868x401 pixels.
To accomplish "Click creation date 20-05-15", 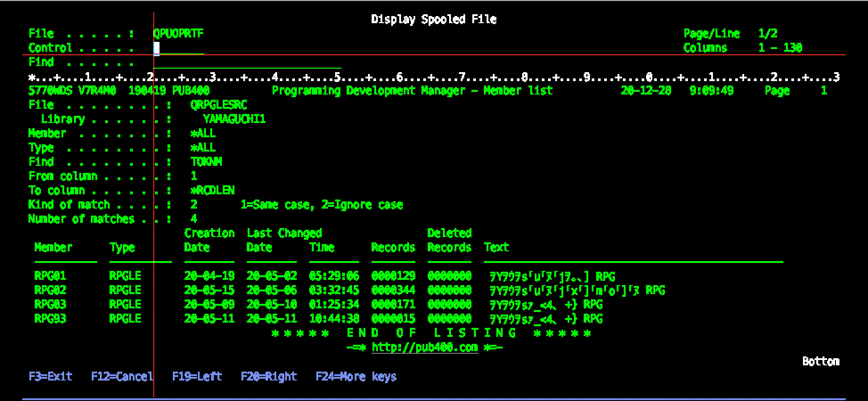I will point(209,290).
